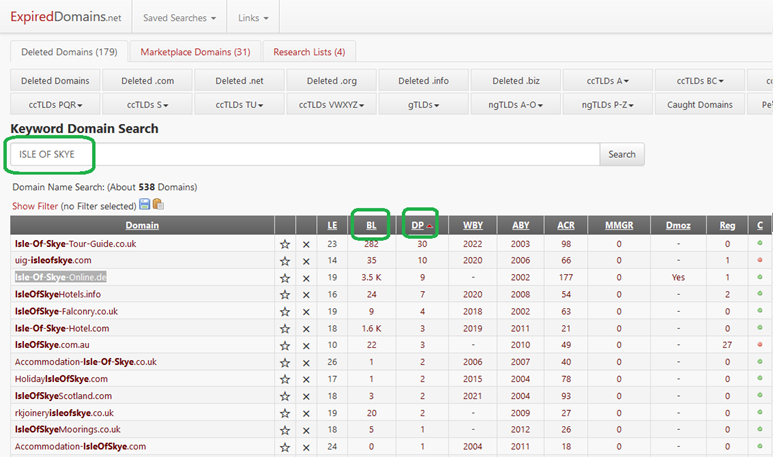The width and height of the screenshot is (773, 457).
Task: Switch to Research Lists (4) tab
Action: pyautogui.click(x=309, y=52)
